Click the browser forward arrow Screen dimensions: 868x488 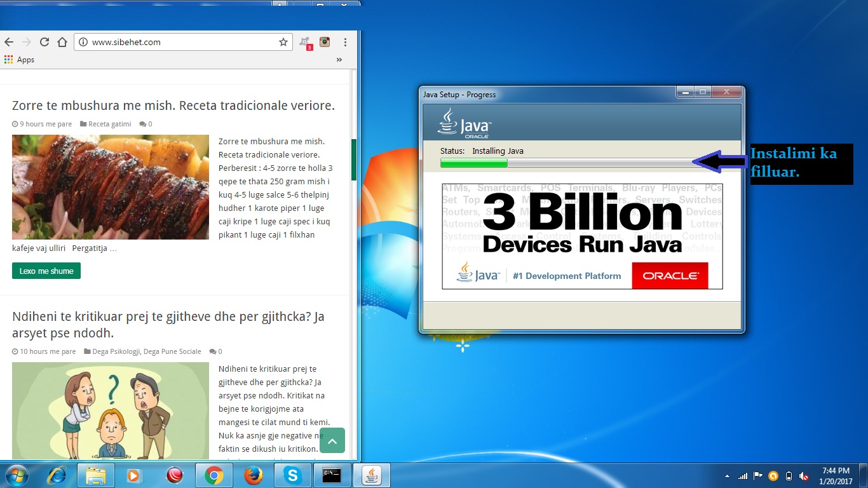click(x=26, y=42)
